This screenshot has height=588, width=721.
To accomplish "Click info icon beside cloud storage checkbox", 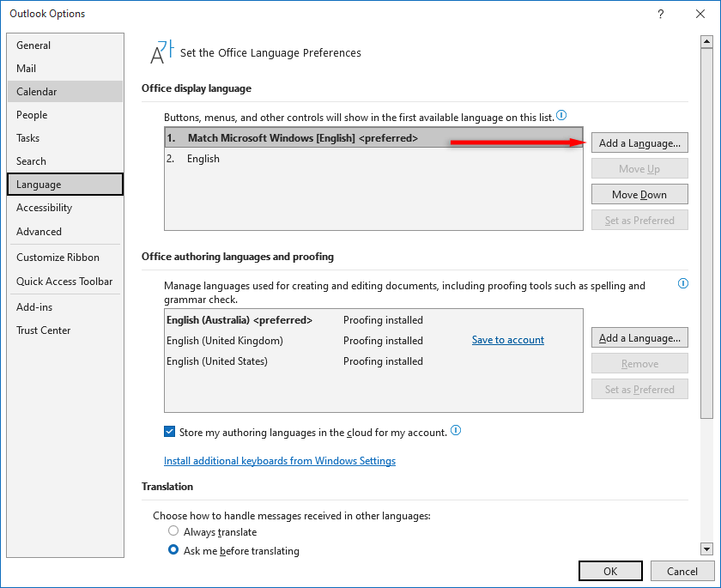I will (x=456, y=431).
